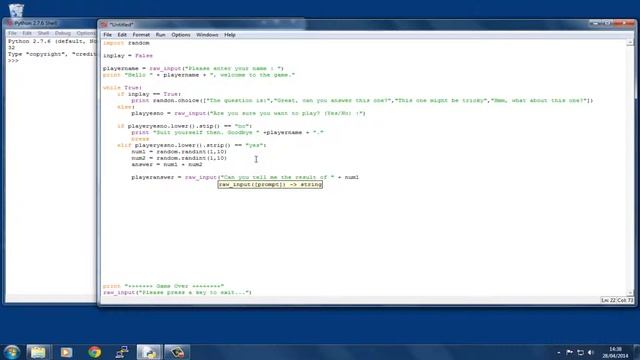
Task: Click the 'inplay = False' line
Action: pyautogui.click(x=128, y=56)
